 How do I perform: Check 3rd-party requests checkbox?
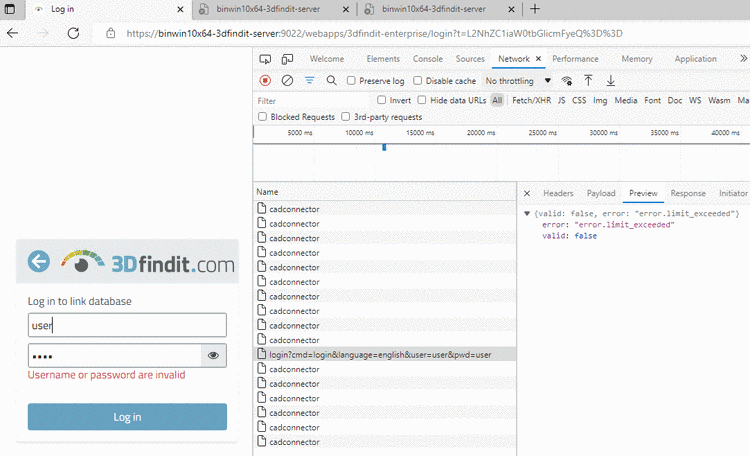tap(345, 117)
